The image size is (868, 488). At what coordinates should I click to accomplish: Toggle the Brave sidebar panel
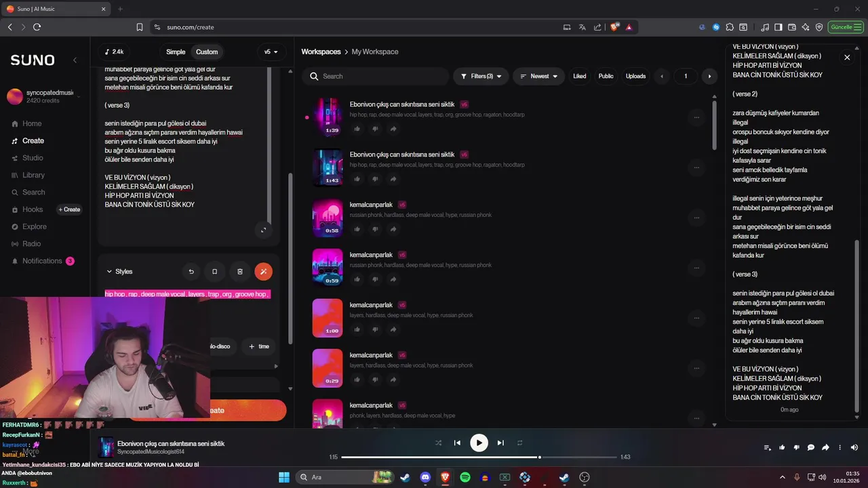(x=778, y=27)
